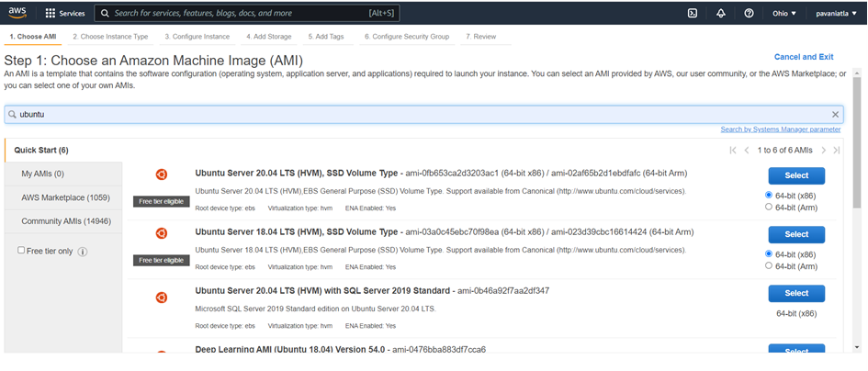
Task: Choose 64-bit (x86) for Ubuntu 18.04
Action: click(769, 253)
